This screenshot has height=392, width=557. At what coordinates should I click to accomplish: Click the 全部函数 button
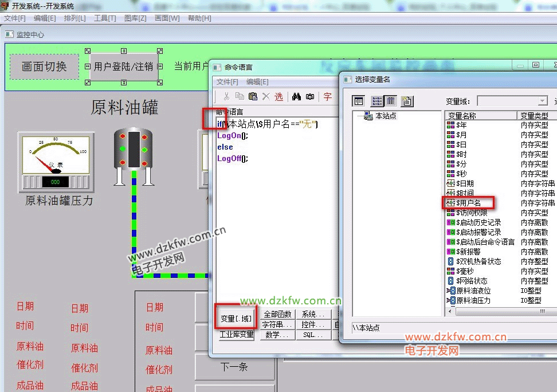278,314
